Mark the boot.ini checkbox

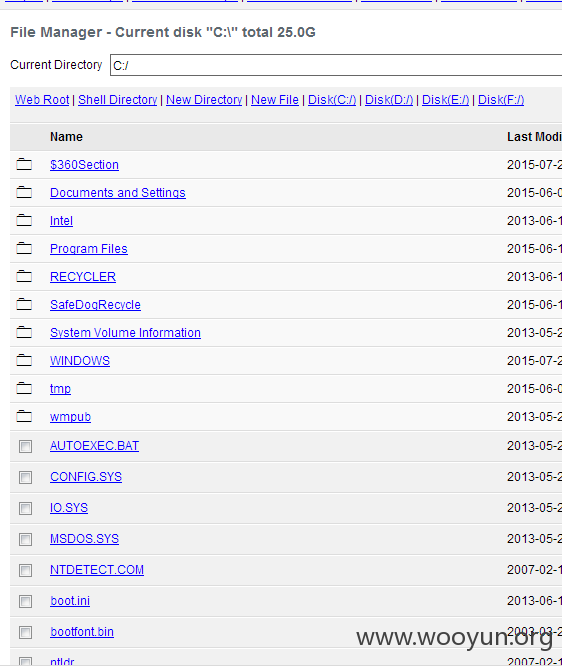click(25, 601)
